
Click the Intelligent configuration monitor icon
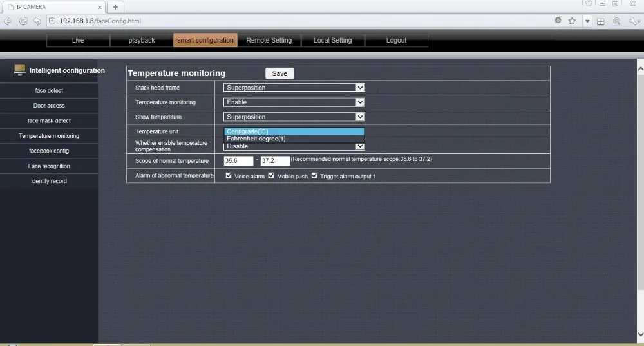(x=19, y=70)
